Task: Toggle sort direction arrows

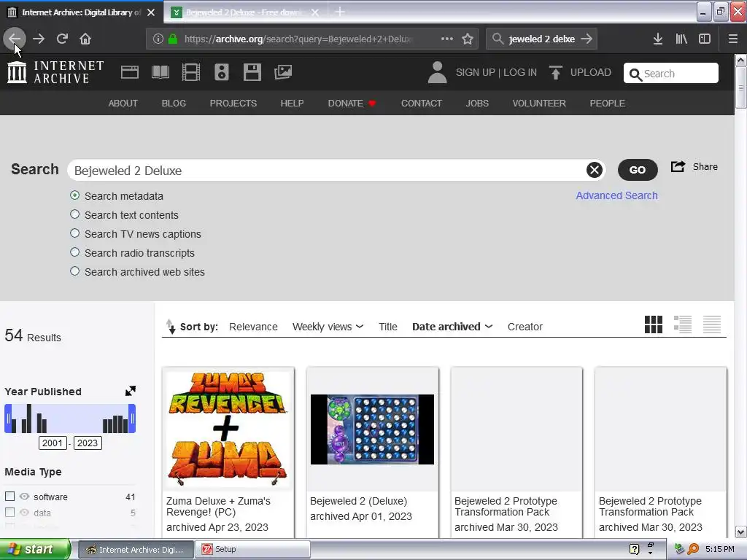Action: [x=170, y=327]
